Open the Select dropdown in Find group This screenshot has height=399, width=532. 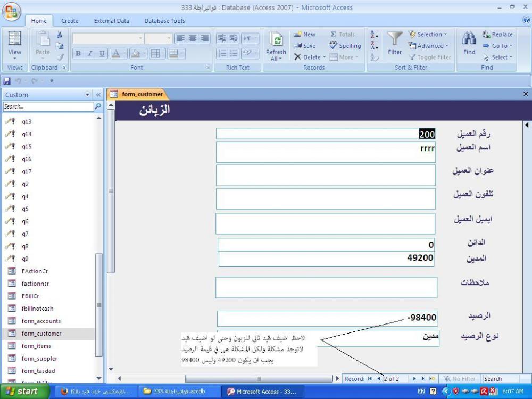tap(497, 57)
